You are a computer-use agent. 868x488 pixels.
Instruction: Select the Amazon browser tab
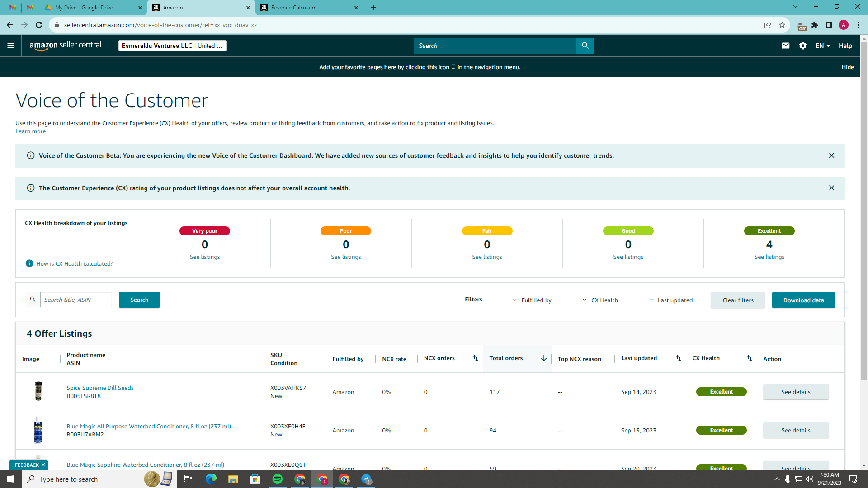click(x=202, y=8)
